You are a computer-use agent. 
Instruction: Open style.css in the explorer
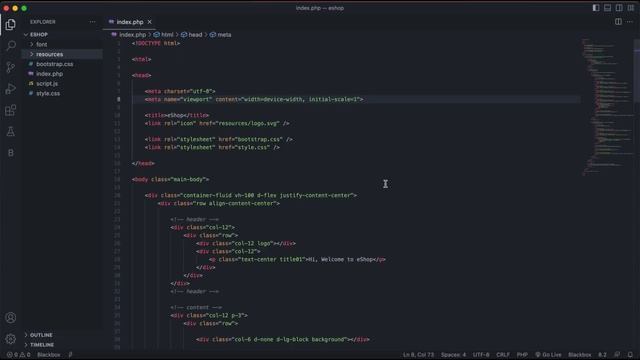pyautogui.click(x=48, y=93)
